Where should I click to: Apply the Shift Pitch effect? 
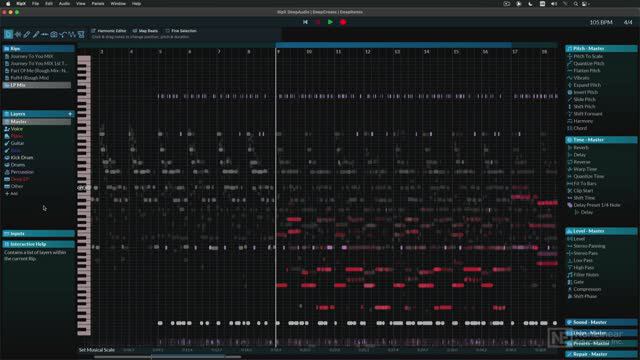pyautogui.click(x=584, y=107)
